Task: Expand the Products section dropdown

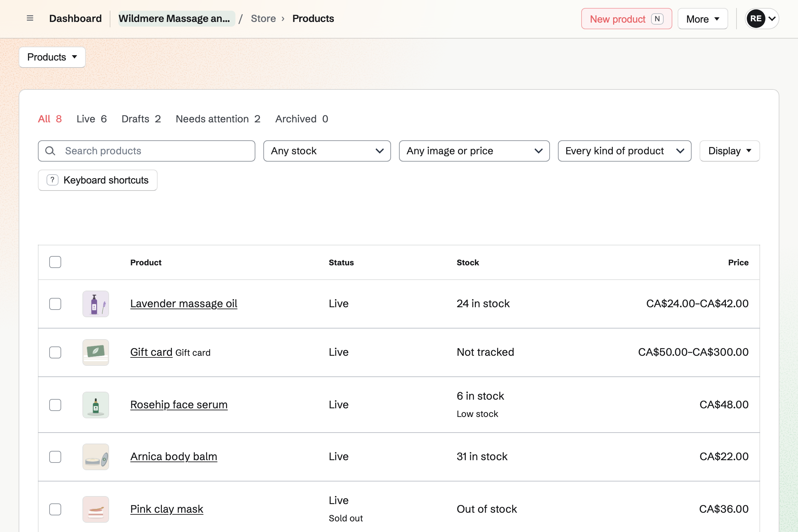Action: coord(52,57)
